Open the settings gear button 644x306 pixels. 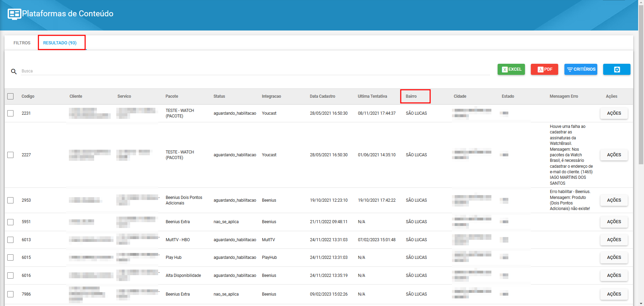click(x=617, y=69)
